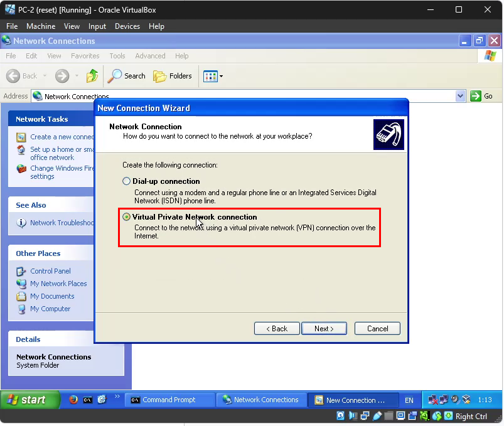This screenshot has width=504, height=426.
Task: Open the My Documents link
Action: [x=52, y=296]
